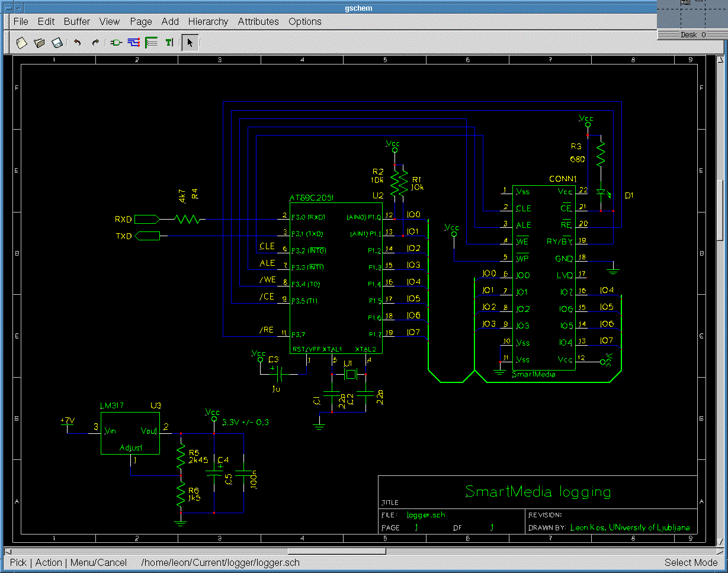Open the Buffer menu

pyautogui.click(x=77, y=21)
